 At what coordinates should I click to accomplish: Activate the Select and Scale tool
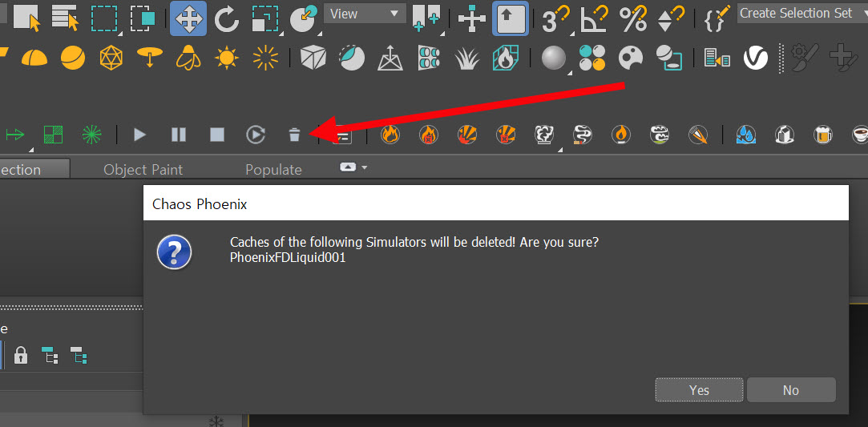(x=266, y=18)
